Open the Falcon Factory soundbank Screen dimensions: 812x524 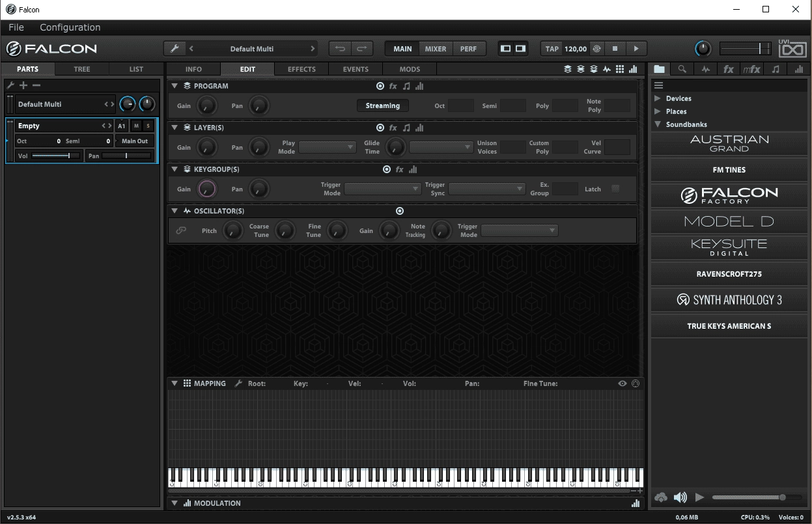pyautogui.click(x=729, y=195)
